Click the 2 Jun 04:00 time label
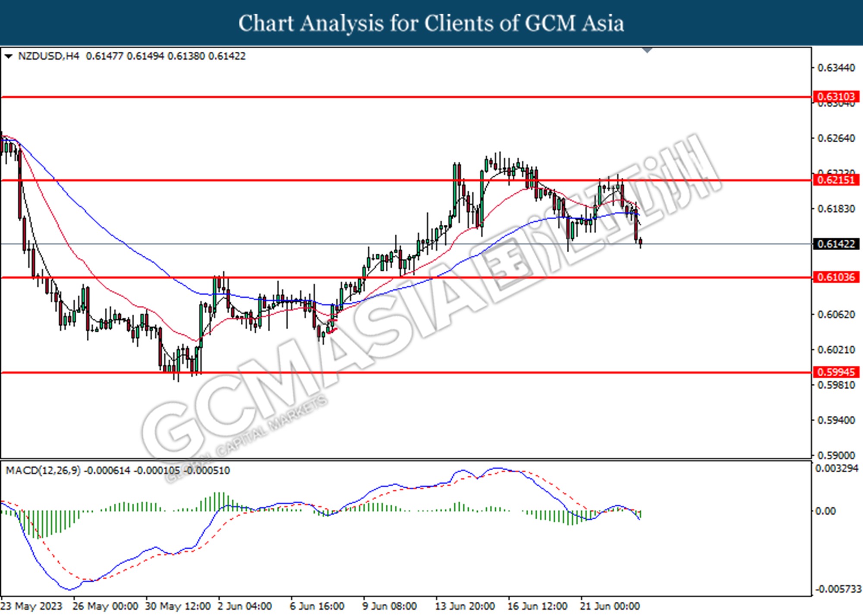Viewport: 863px width, 616px height. click(245, 607)
